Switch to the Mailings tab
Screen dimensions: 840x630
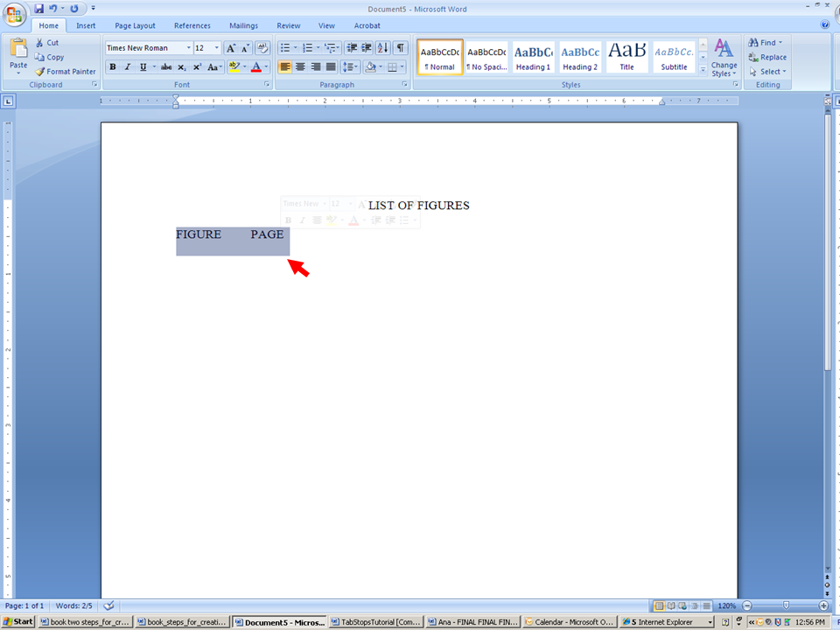click(x=244, y=25)
